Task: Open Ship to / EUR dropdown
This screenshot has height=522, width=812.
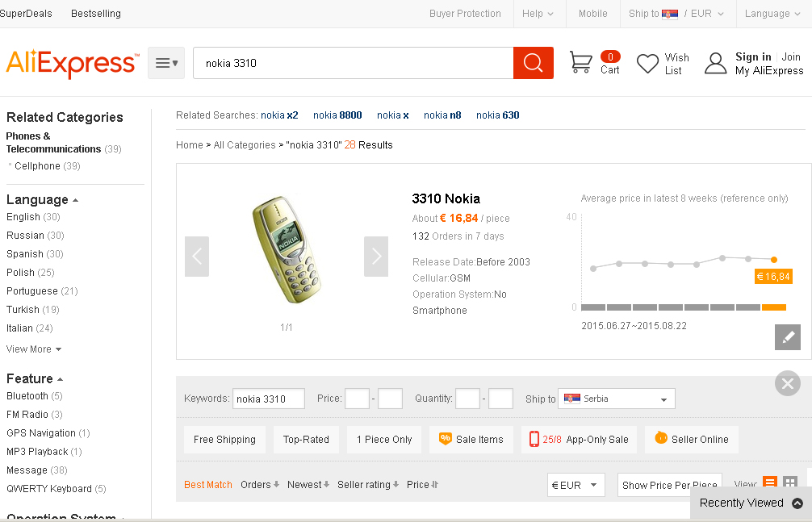Action: (676, 14)
